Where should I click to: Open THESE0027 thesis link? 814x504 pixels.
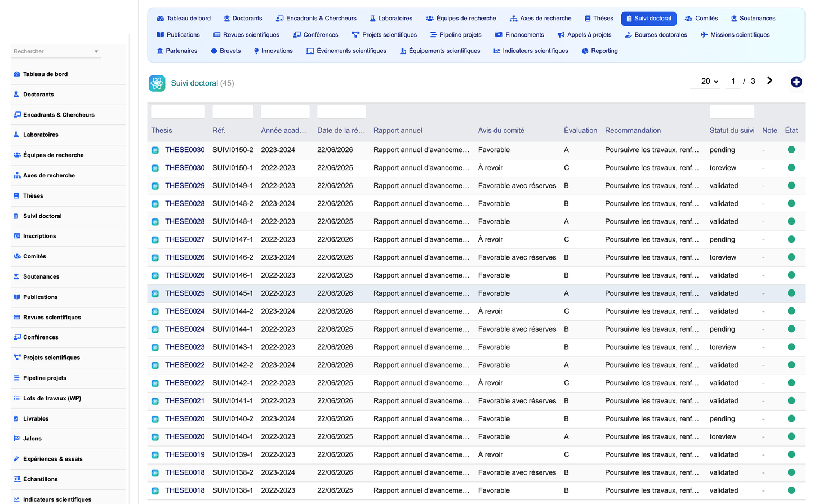[185, 240]
